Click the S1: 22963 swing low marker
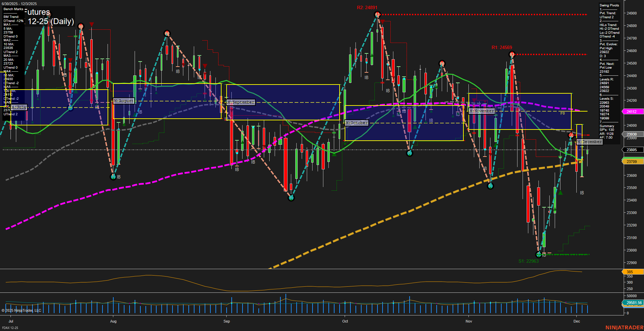Screen dimensions: 644x331 pos(539,255)
